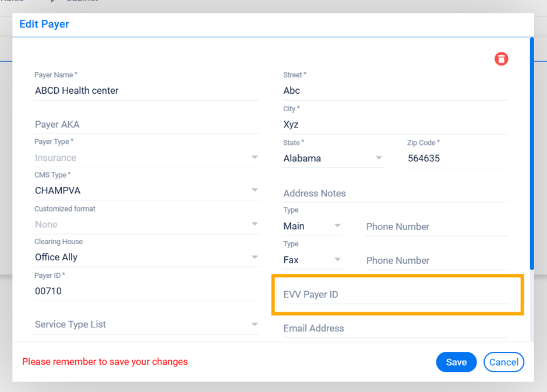
Task: Click into the Email Address field
Action: pyautogui.click(x=395, y=329)
